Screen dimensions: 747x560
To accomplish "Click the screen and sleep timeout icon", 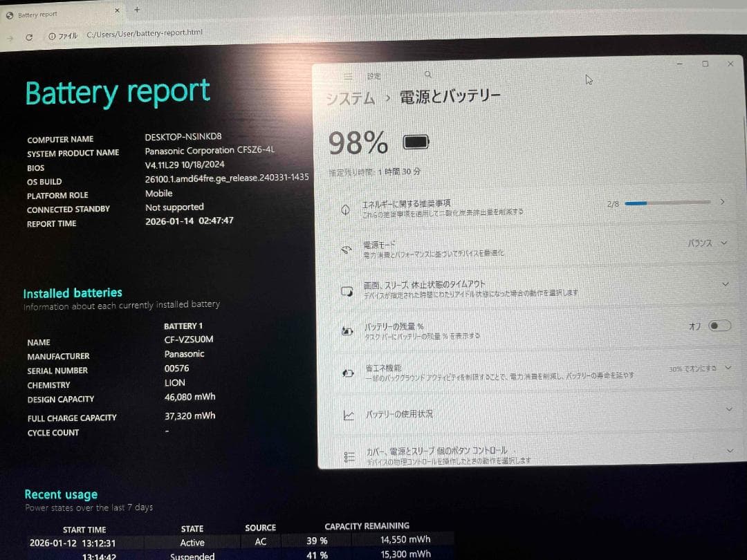I will point(347,291).
